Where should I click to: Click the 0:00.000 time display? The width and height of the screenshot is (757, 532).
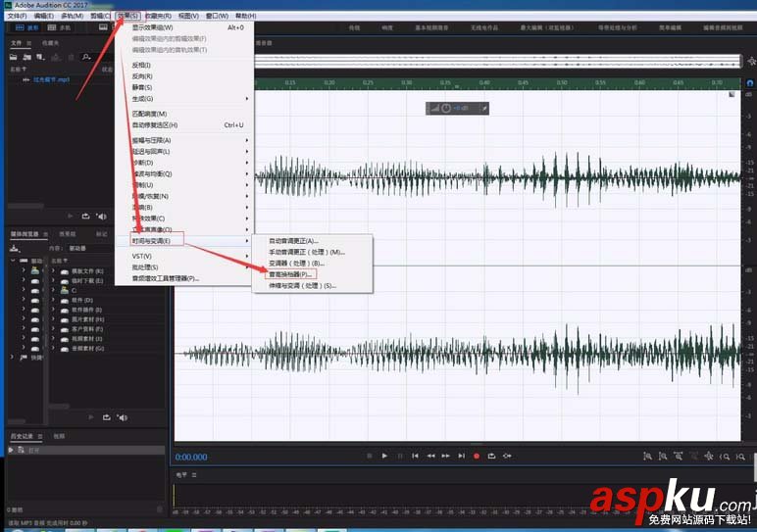tap(191, 457)
